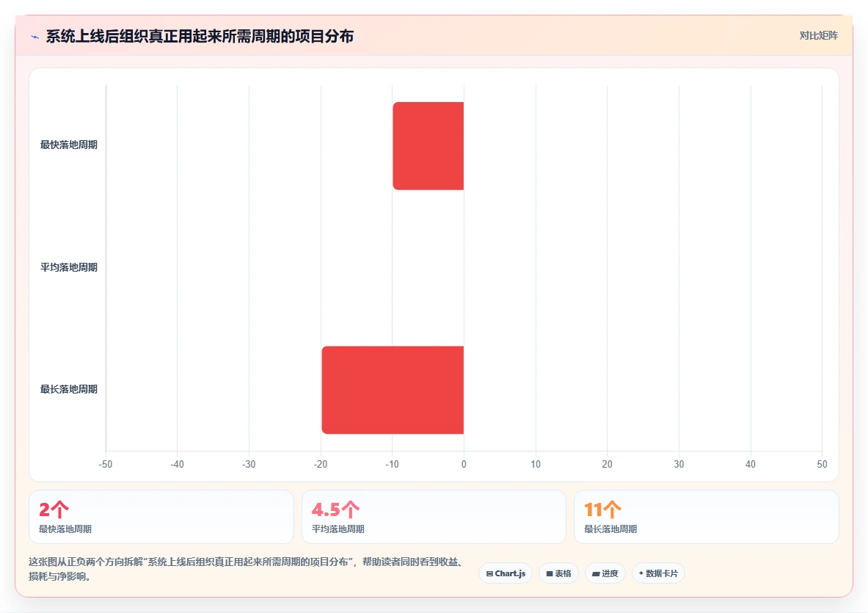Click the chart title 系统上线后组织真正用起来所需周期的项目分布
Screen dimensions: 868x613
point(200,37)
